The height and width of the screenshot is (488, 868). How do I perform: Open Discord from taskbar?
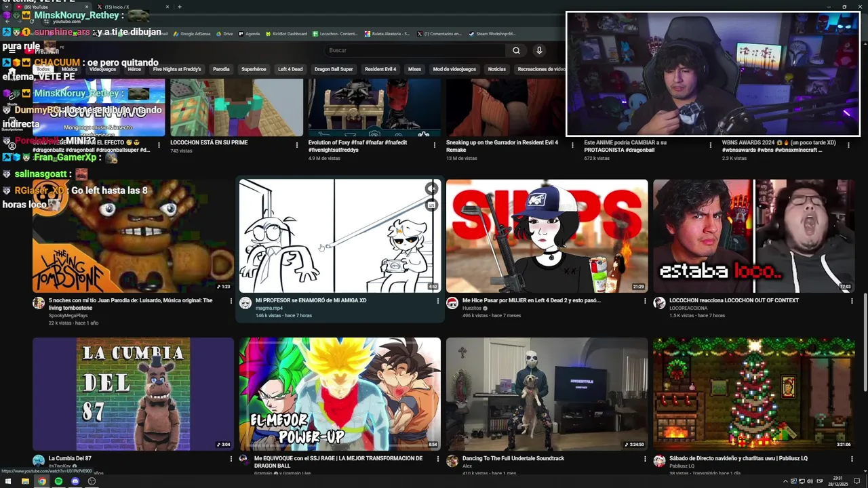coord(75,481)
